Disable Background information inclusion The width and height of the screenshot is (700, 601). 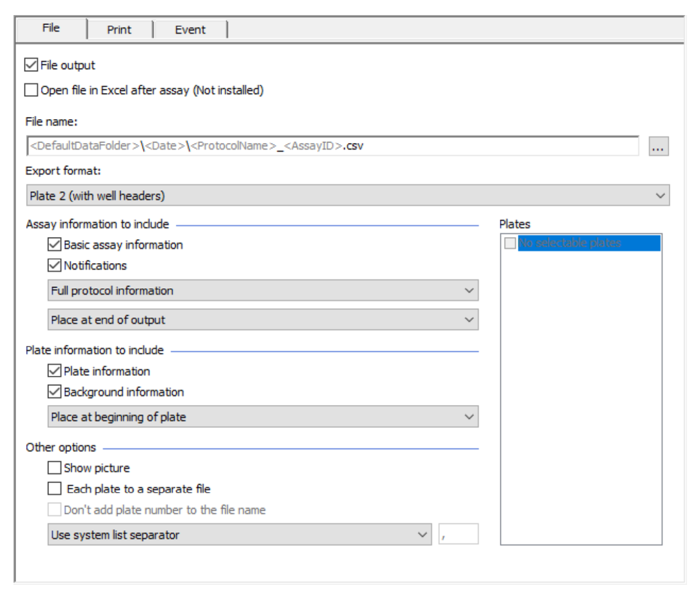coord(54,391)
